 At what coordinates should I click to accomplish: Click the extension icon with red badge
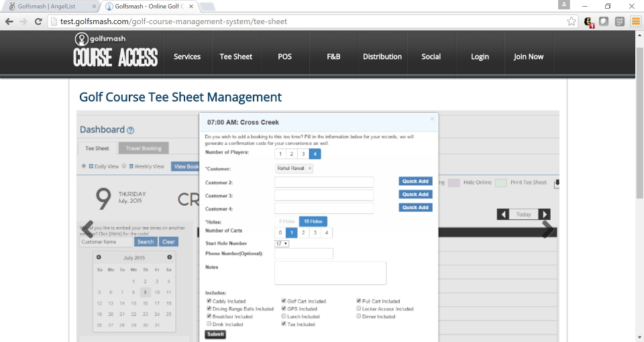coord(588,21)
